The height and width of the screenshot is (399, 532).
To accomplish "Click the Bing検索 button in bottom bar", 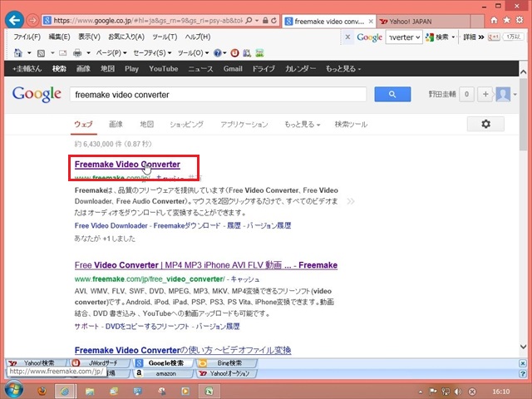I will pyautogui.click(x=225, y=363).
